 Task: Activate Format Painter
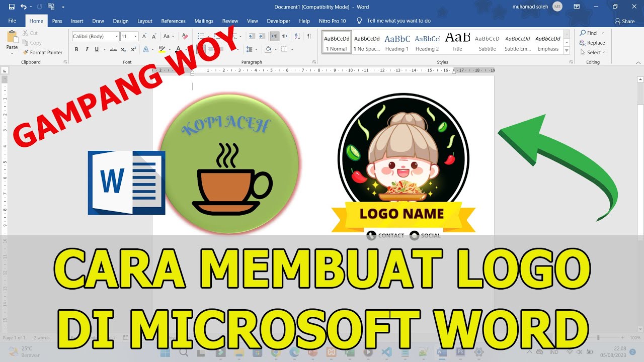pos(43,52)
